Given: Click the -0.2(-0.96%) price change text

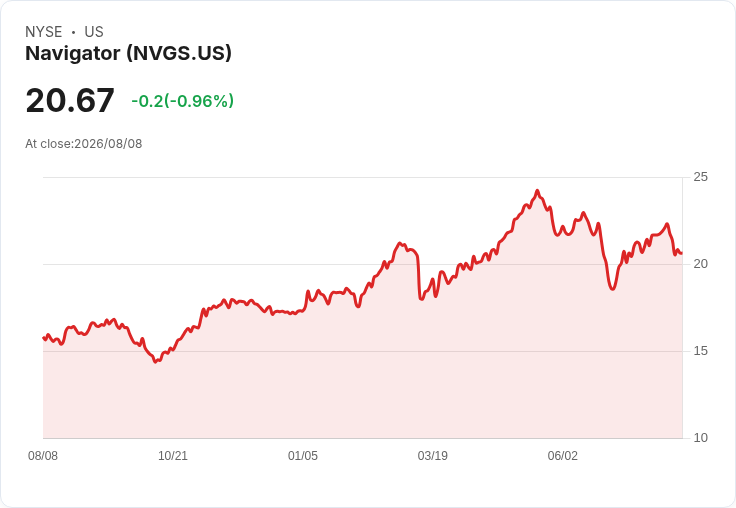Looking at the screenshot, I should click(183, 101).
